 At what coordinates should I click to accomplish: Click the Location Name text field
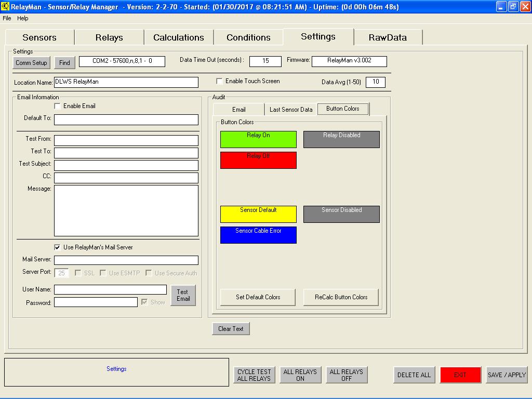[x=126, y=82]
